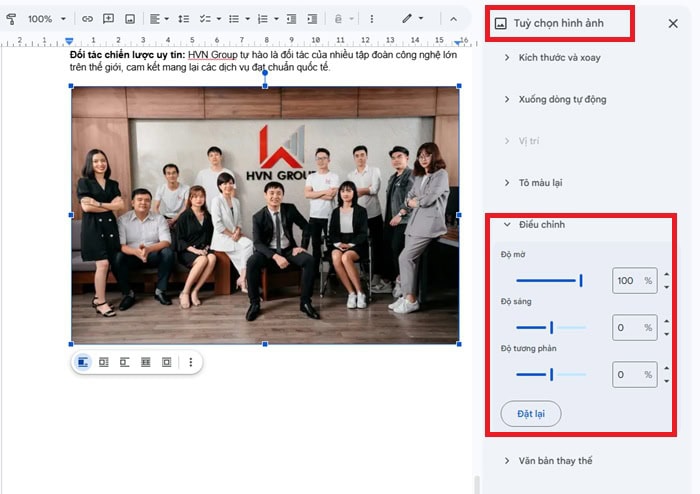
Task: Increase Độ sáng with up stepper
Action: 667,321
